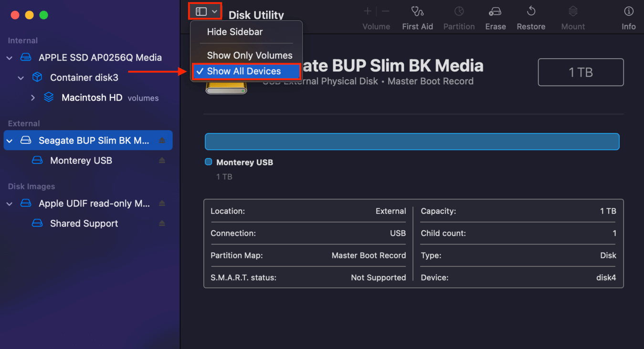Click the Seagate drive icon in sidebar
The width and height of the screenshot is (644, 349).
(x=26, y=141)
